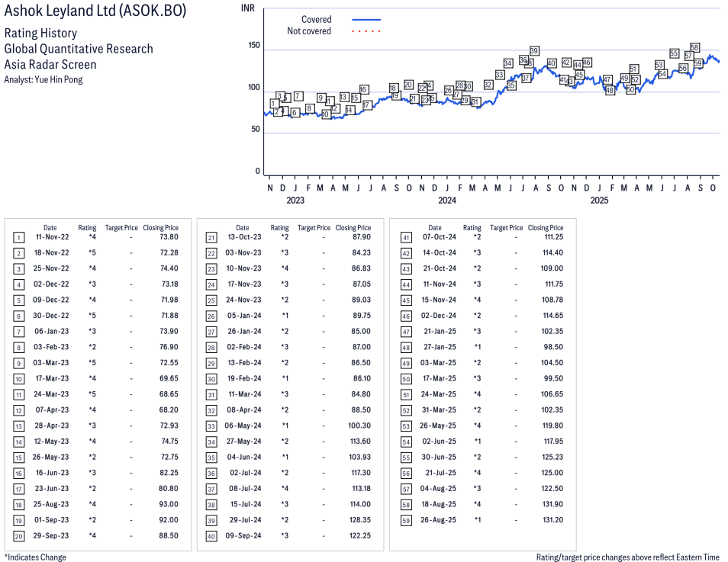Click the boxed number 33 in the table
The width and height of the screenshot is (728, 562).
point(211,426)
